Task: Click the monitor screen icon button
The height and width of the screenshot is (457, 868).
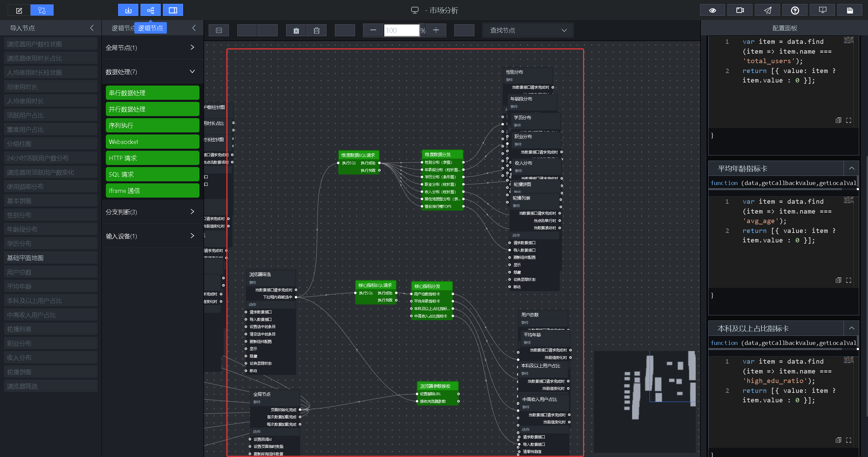Action: pyautogui.click(x=823, y=10)
